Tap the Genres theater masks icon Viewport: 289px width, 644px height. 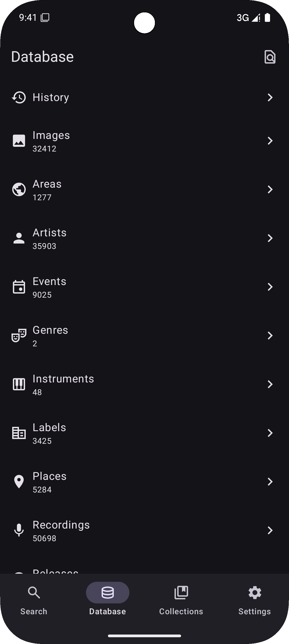(x=19, y=336)
